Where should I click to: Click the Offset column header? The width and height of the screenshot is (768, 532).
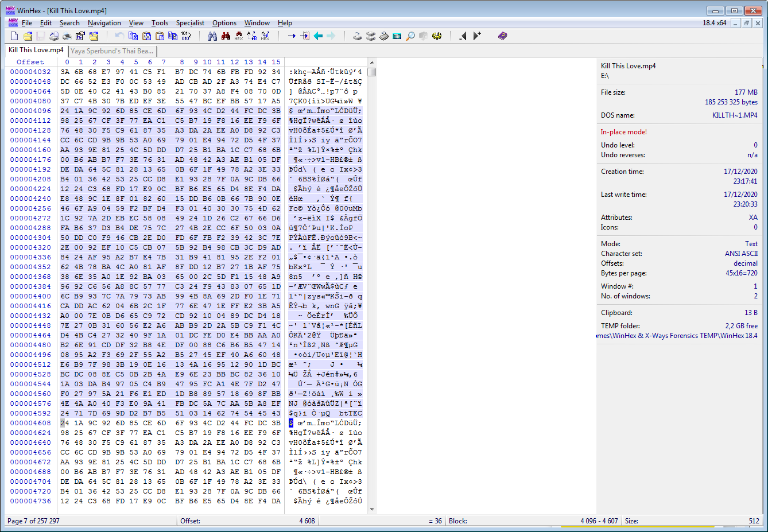click(x=30, y=62)
